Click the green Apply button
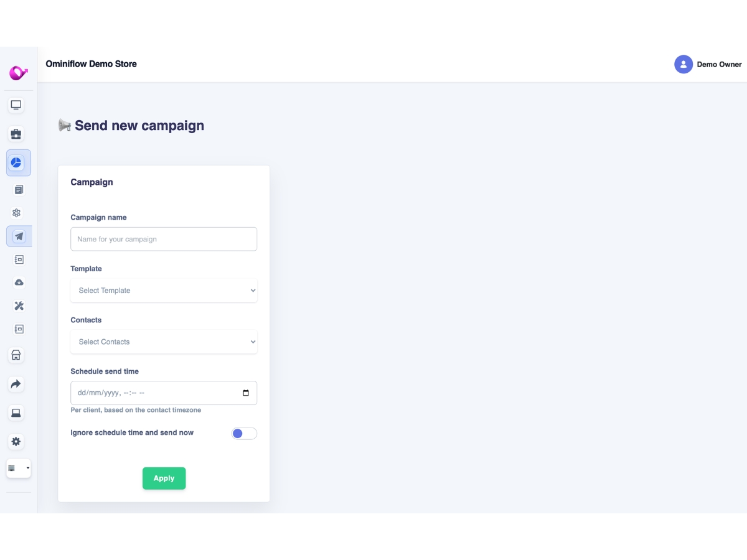 164,478
